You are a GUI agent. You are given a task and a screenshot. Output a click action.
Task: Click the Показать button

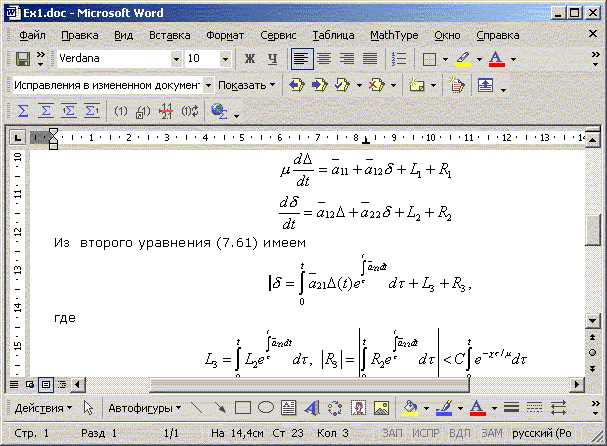pyautogui.click(x=241, y=85)
